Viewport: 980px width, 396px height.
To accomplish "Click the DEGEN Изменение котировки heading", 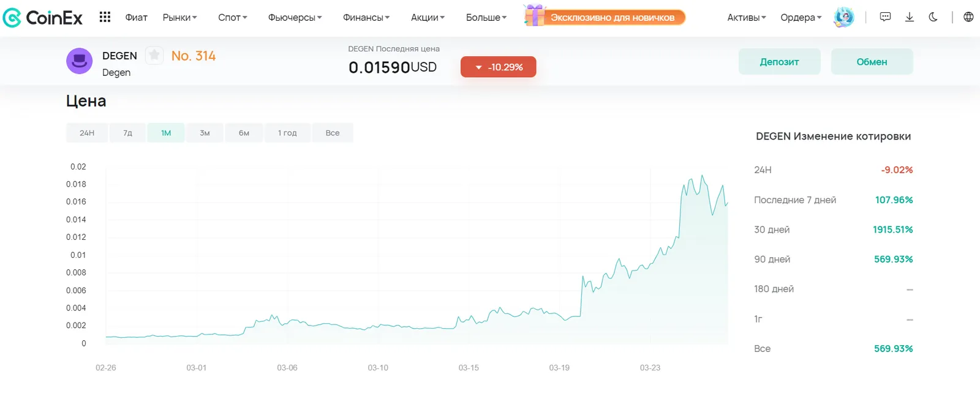I will (833, 136).
